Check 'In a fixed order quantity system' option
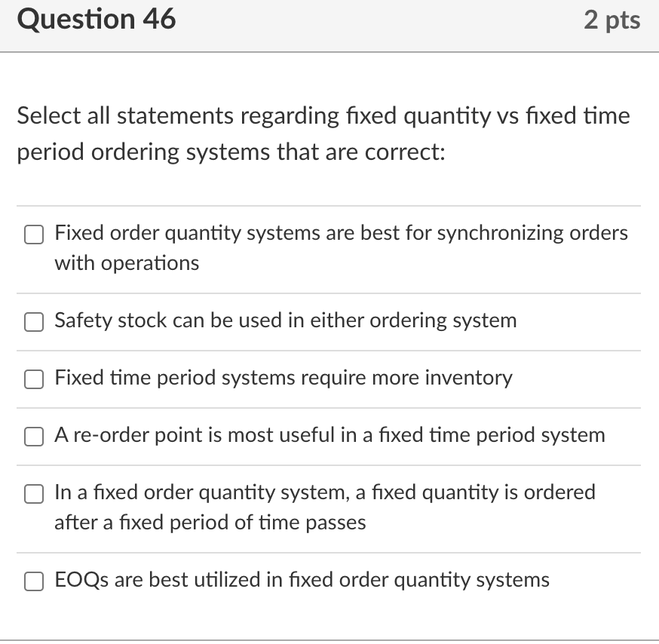659x644 pixels. [x=33, y=494]
